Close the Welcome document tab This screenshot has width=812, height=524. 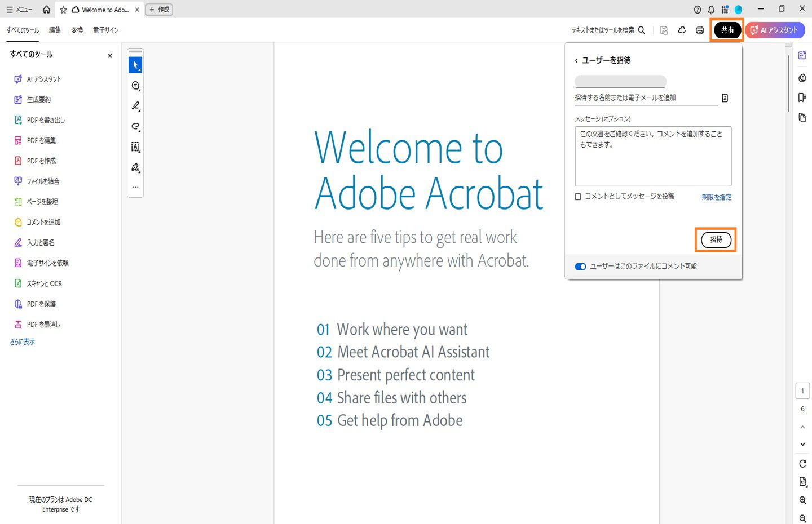coord(137,10)
